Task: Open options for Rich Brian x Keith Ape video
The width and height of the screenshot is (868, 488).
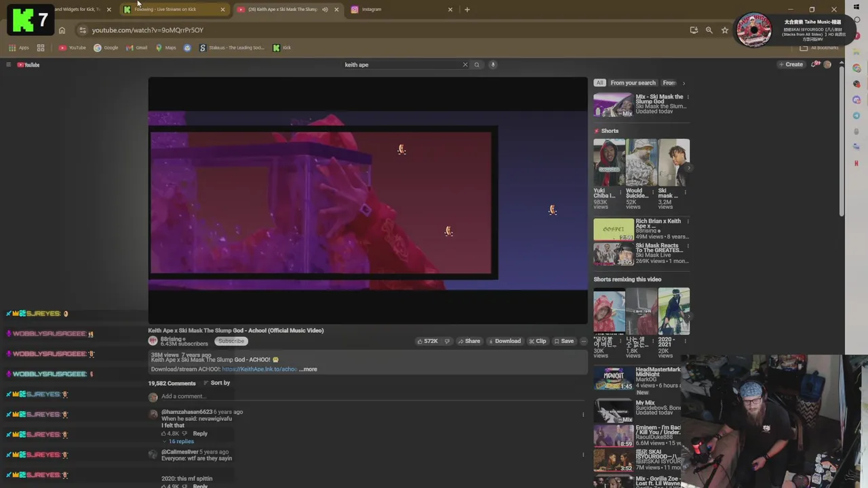Action: click(x=688, y=222)
